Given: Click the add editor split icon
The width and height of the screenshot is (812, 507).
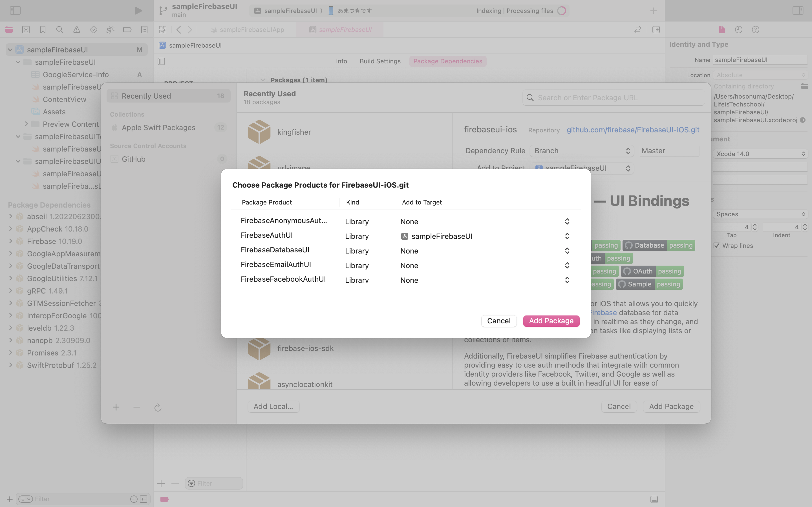Looking at the screenshot, I should click(x=656, y=30).
